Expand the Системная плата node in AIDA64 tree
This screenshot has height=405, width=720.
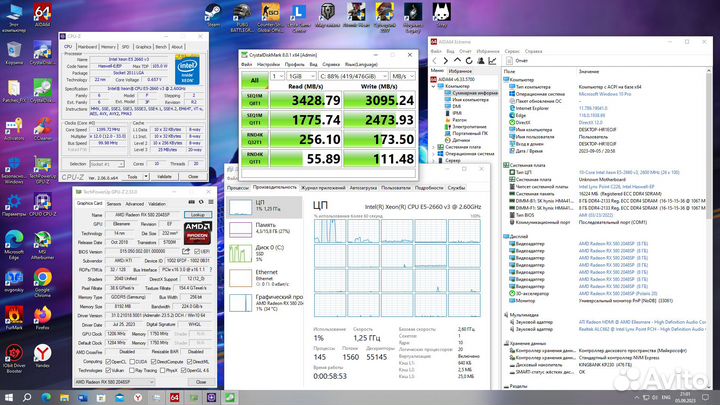click(x=433, y=147)
